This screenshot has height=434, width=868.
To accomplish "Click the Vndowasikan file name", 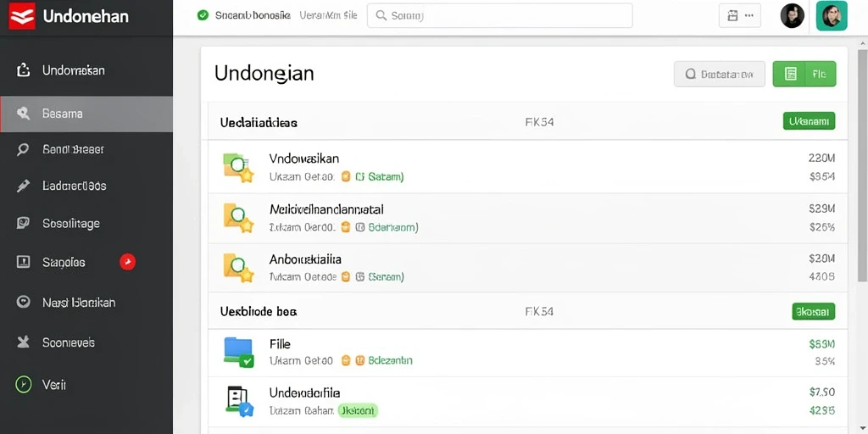I will click(304, 159).
